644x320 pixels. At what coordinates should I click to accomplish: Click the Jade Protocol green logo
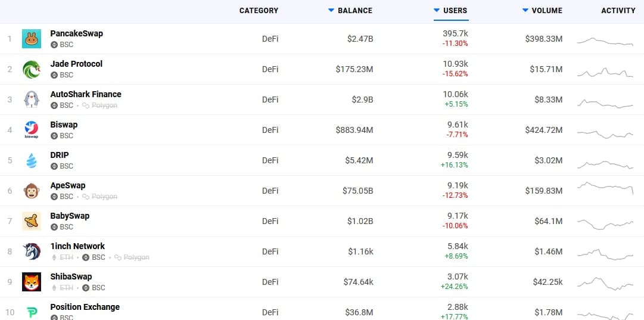(x=32, y=69)
